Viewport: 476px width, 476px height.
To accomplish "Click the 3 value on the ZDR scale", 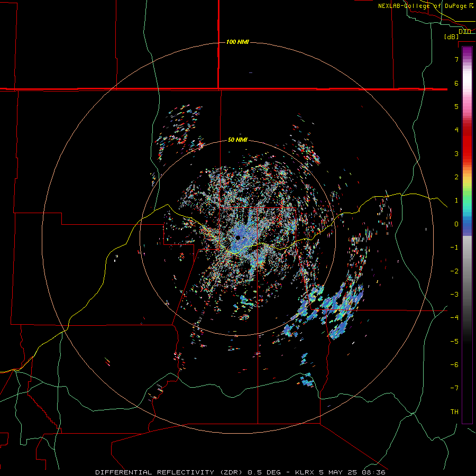I will click(x=456, y=153).
